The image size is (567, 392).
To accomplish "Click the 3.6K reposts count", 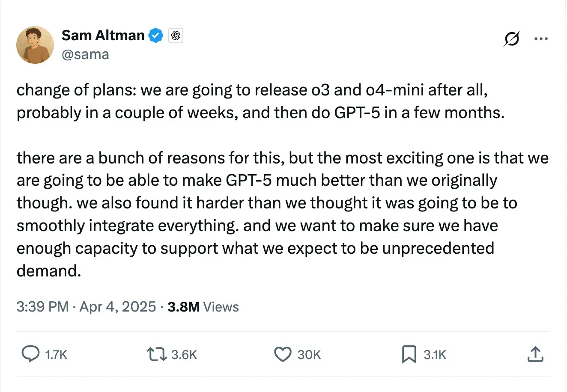I will pos(184,355).
